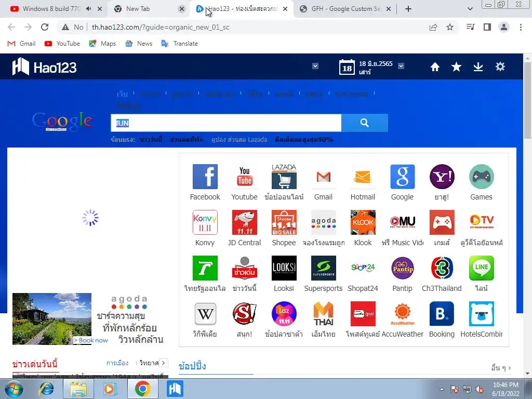The height and width of the screenshot is (399, 532).
Task: Expand the Chrome tab search chevron
Action: pyautogui.click(x=470, y=9)
